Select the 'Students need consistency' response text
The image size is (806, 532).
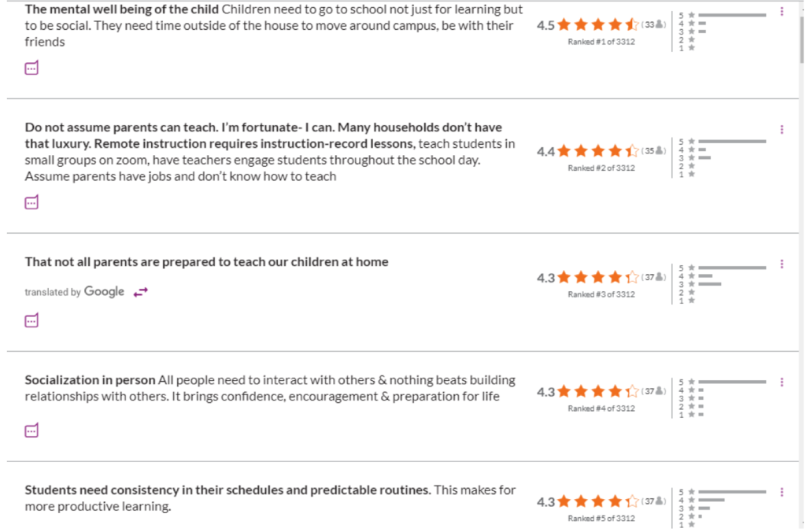click(x=270, y=498)
